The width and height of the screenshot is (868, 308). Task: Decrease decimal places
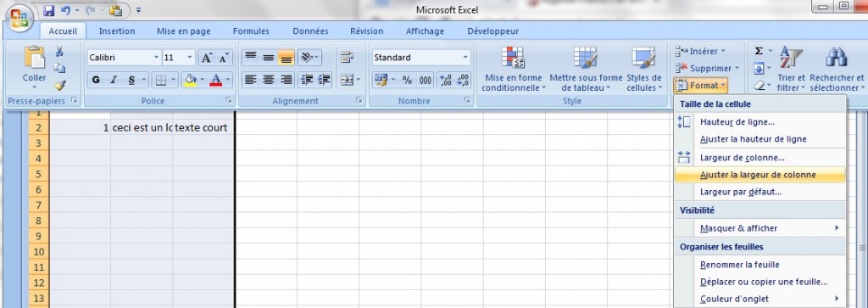(464, 80)
